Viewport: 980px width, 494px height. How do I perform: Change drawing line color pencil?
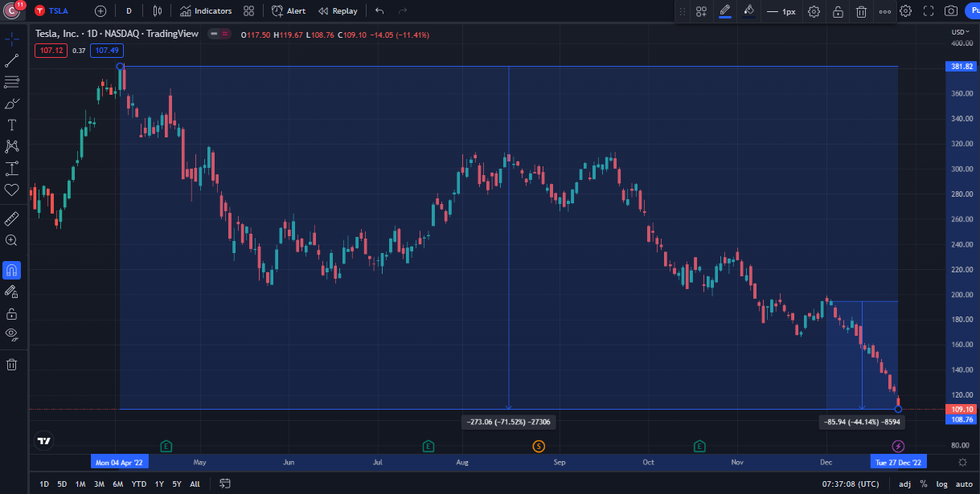click(725, 11)
